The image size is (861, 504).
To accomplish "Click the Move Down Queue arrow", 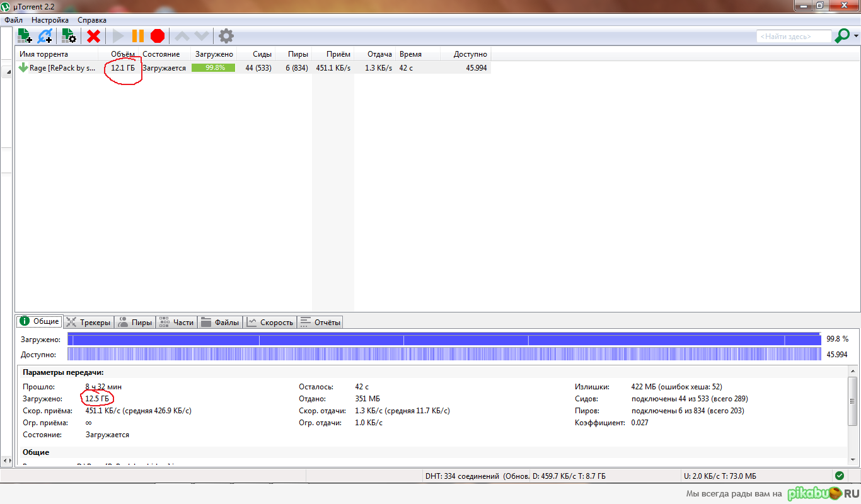I will tap(201, 36).
